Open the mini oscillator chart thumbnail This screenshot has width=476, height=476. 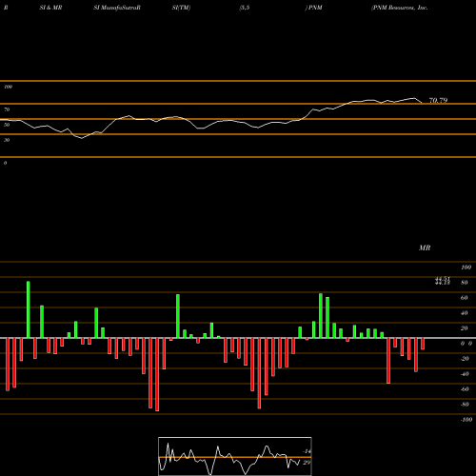235,456
